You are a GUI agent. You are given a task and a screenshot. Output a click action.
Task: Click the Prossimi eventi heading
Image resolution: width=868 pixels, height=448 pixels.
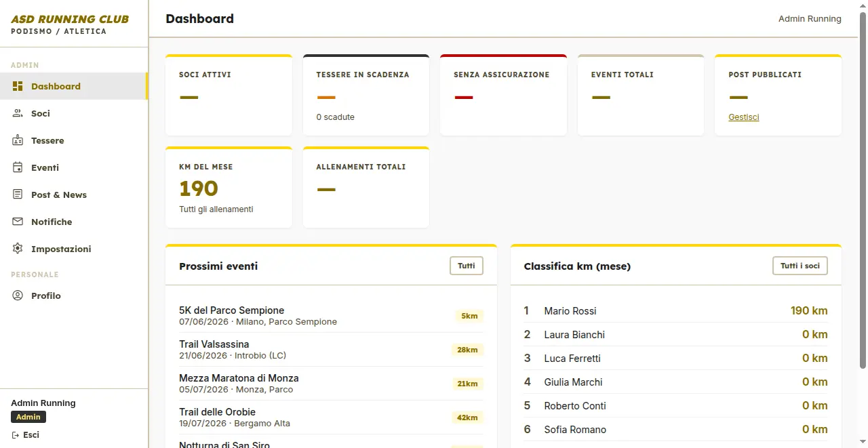[x=218, y=266]
